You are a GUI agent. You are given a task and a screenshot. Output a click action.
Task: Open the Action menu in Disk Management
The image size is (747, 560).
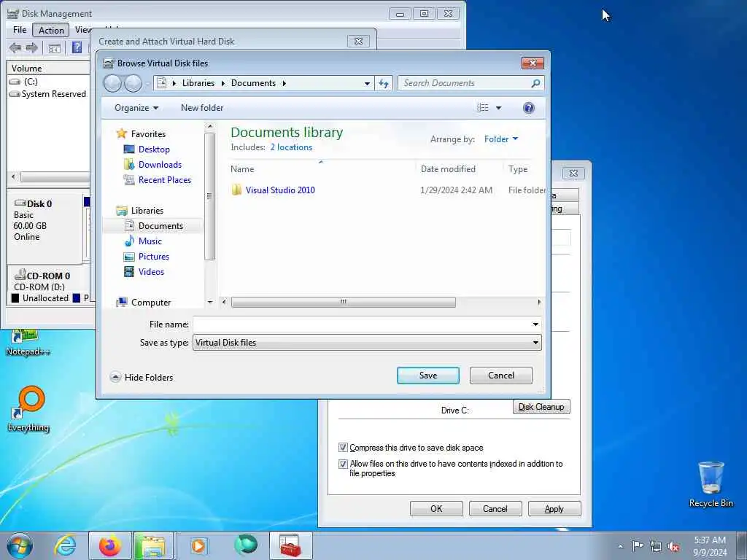point(51,31)
